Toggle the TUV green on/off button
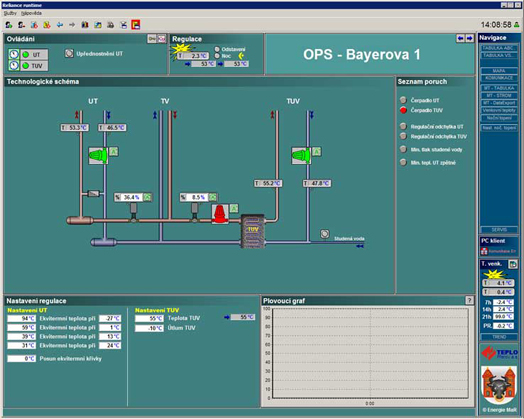The height and width of the screenshot is (419, 524). pyautogui.click(x=34, y=65)
